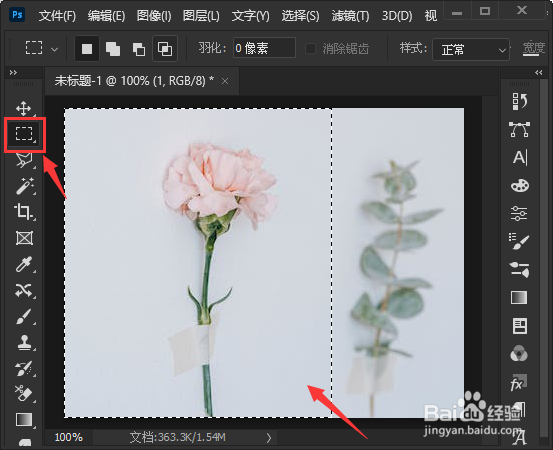Select the Move tool
Image resolution: width=553 pixels, height=450 pixels.
24,108
